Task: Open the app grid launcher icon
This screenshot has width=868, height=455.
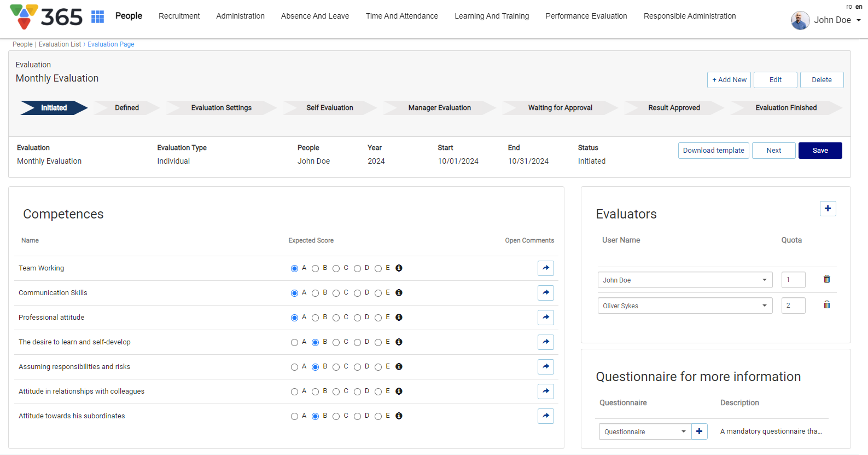Action: (x=97, y=16)
